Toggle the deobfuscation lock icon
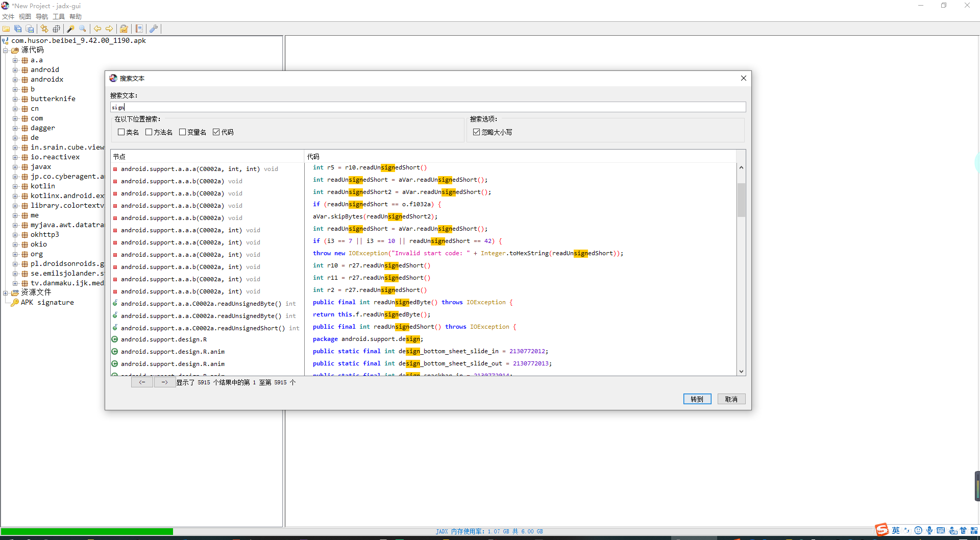 [x=124, y=29]
